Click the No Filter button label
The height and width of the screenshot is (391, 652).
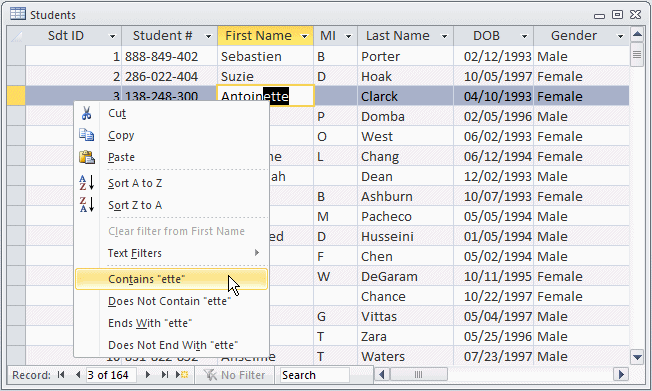243,375
